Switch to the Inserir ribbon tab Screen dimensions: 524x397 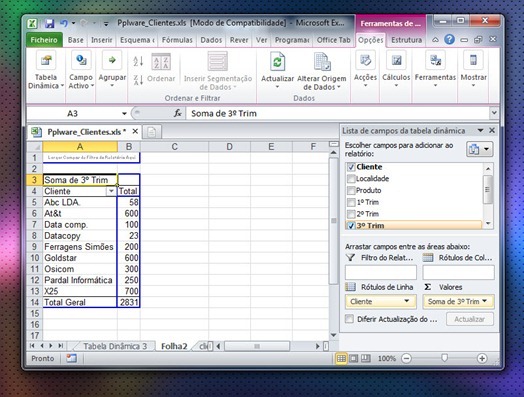tap(102, 40)
